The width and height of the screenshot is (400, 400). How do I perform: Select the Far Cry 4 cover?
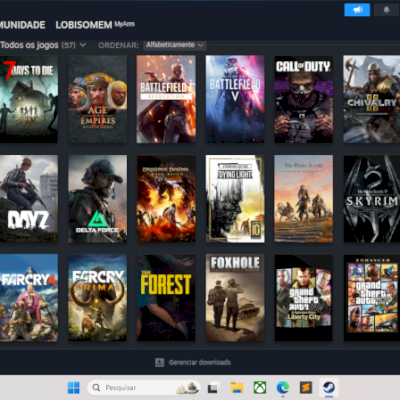point(29,298)
